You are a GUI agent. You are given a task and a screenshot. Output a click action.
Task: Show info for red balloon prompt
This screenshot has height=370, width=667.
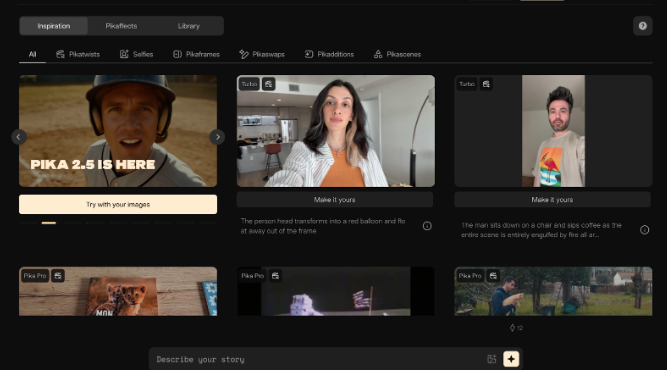tap(427, 226)
